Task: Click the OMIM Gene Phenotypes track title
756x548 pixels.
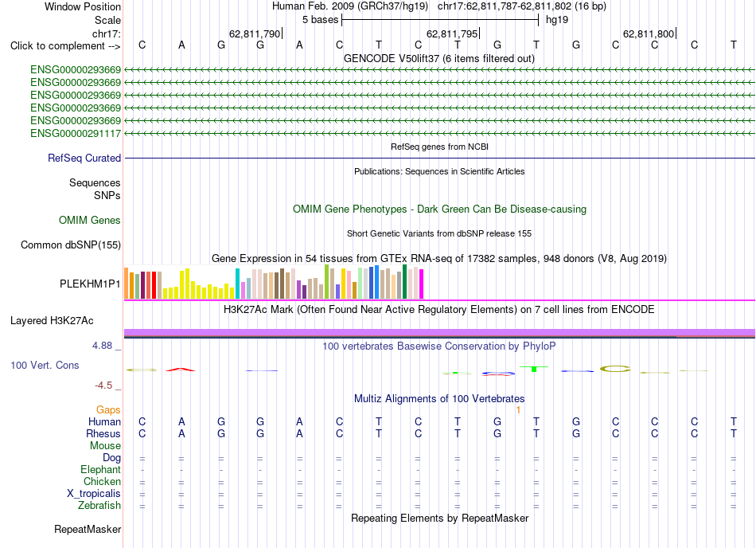Action: click(440, 209)
